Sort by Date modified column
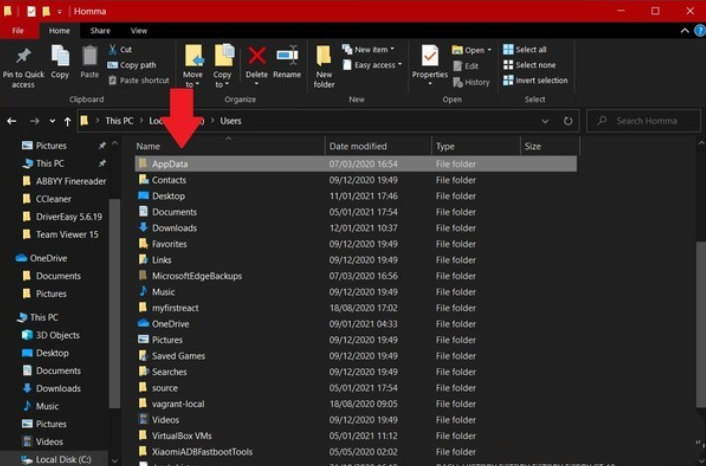Image resolution: width=706 pixels, height=466 pixels. coord(378,146)
